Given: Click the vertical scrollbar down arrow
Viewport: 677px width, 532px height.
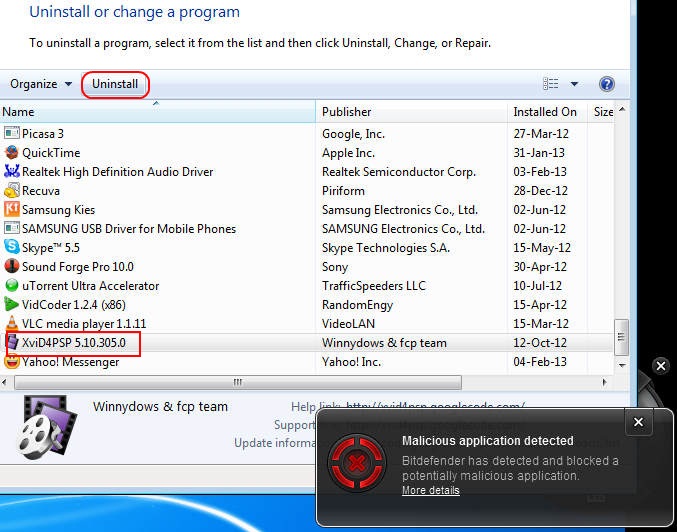Looking at the screenshot, I should [622, 365].
